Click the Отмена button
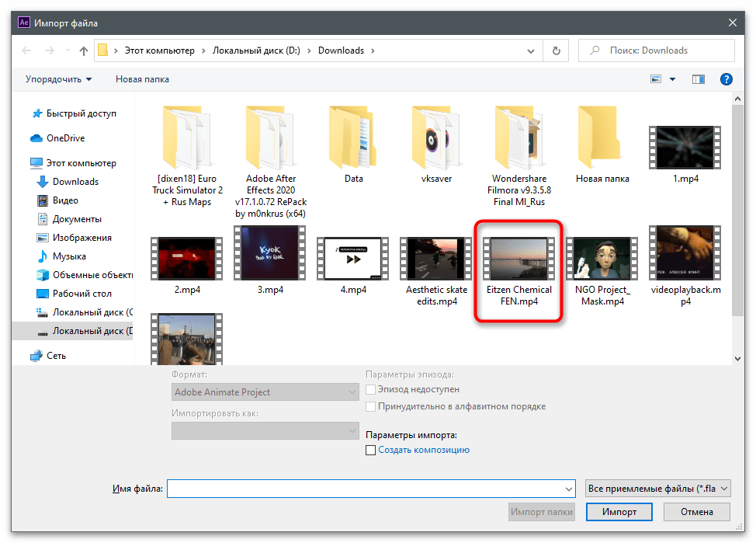The height and width of the screenshot is (543, 756). pyautogui.click(x=697, y=512)
